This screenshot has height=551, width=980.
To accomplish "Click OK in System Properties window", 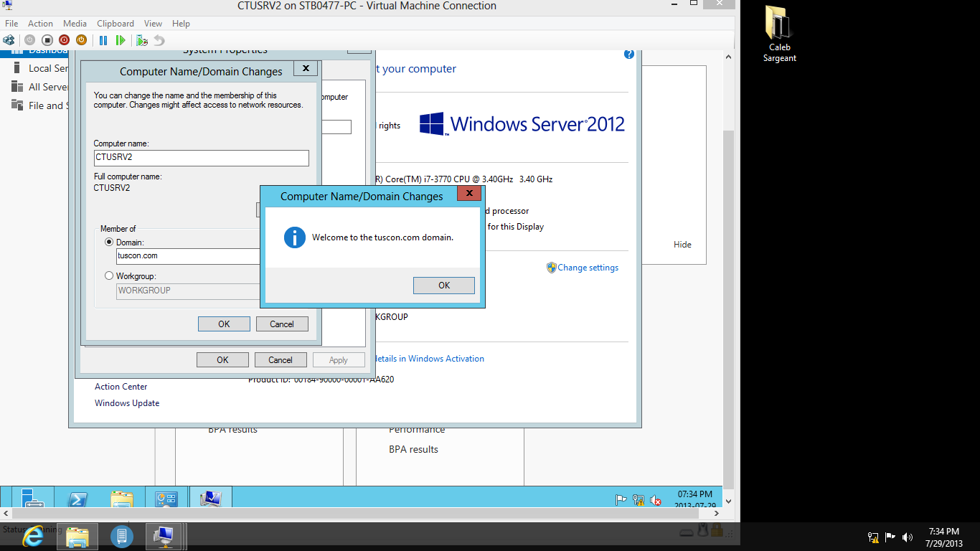I will (222, 360).
